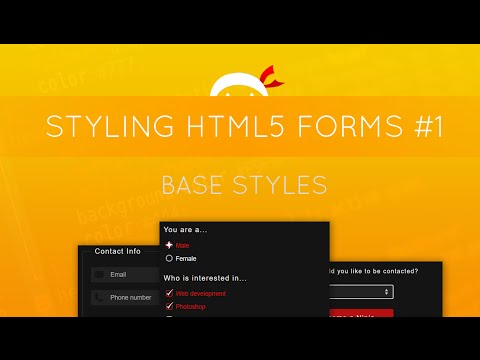Click the Female label text

[x=186, y=259]
